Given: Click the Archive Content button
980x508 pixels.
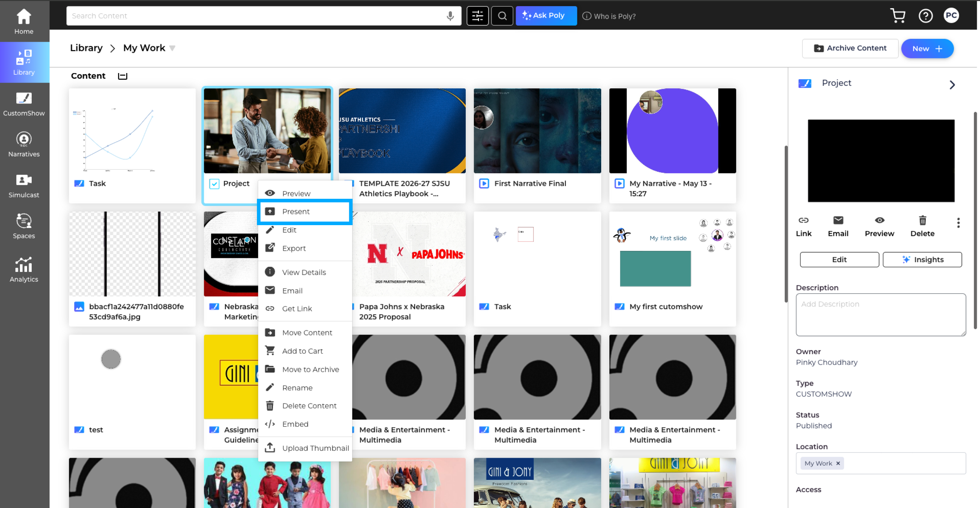Looking at the screenshot, I should (850, 48).
